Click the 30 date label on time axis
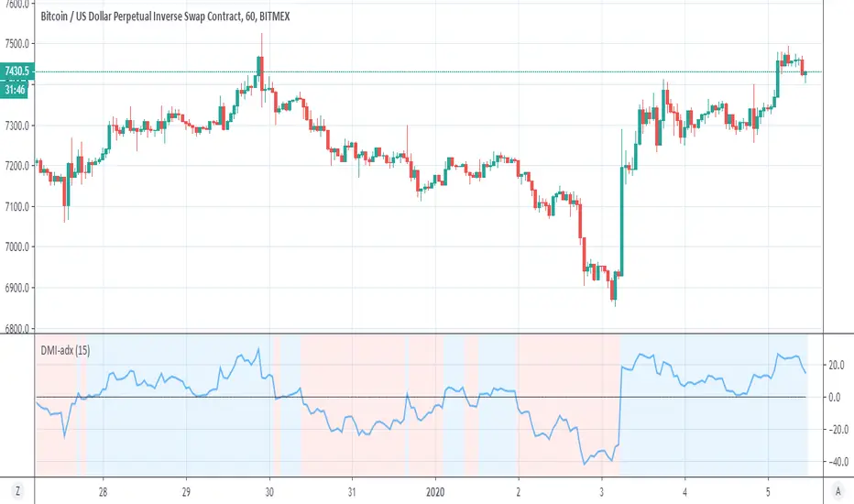 tap(269, 490)
